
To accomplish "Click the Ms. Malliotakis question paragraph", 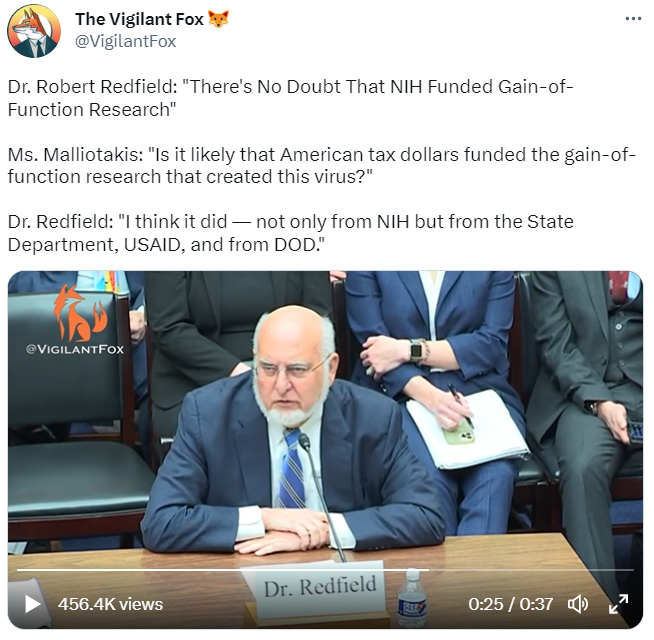I will coord(322,166).
